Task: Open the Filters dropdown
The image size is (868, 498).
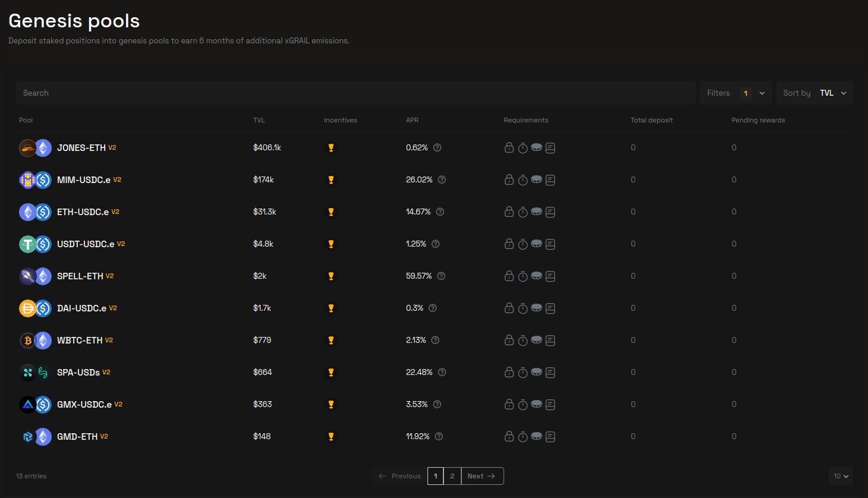Action: click(x=736, y=93)
